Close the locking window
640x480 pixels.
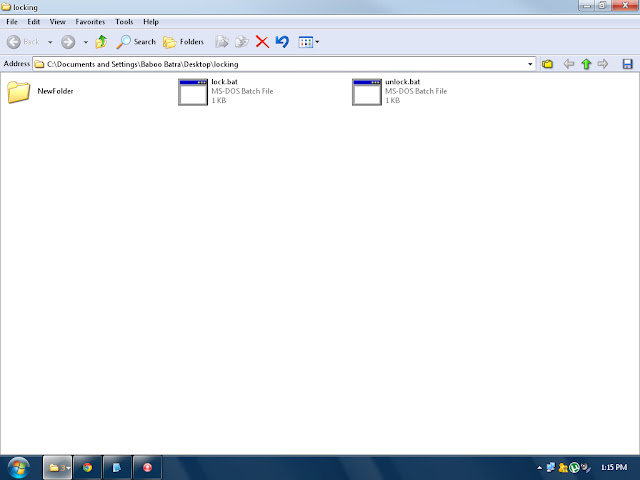point(625,5)
